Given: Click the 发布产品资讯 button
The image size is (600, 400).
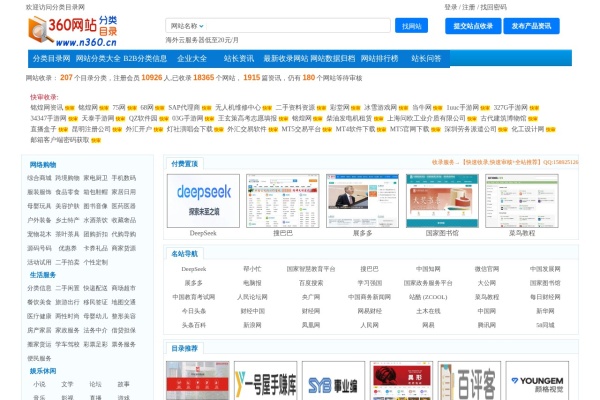Looking at the screenshot, I should (x=532, y=26).
